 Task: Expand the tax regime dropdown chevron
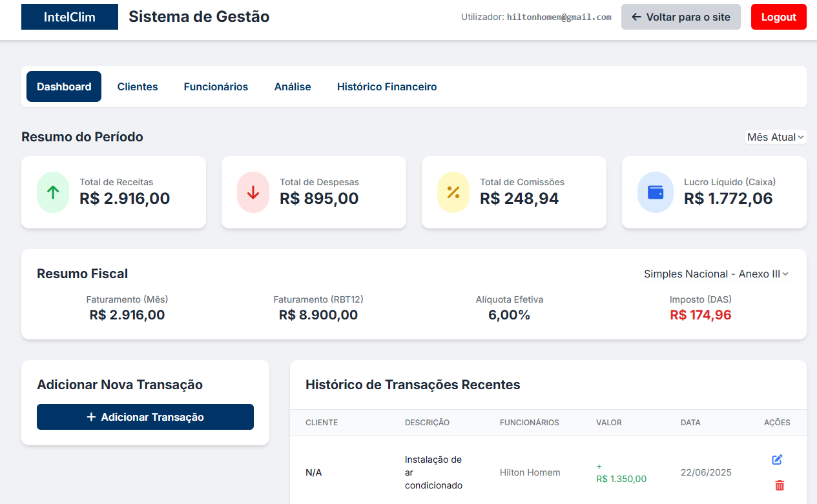pos(785,274)
